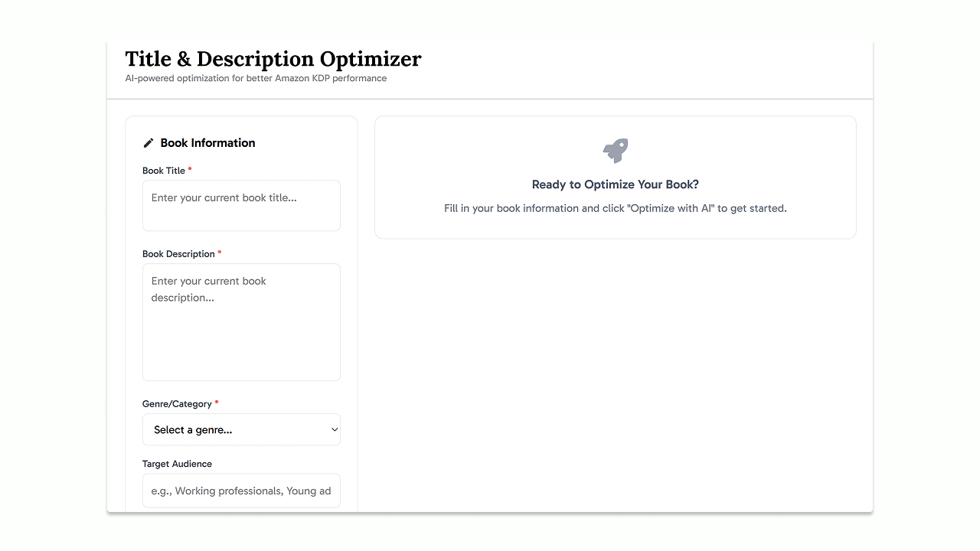Click the Target Audience input box
980x551 pixels.
[241, 491]
